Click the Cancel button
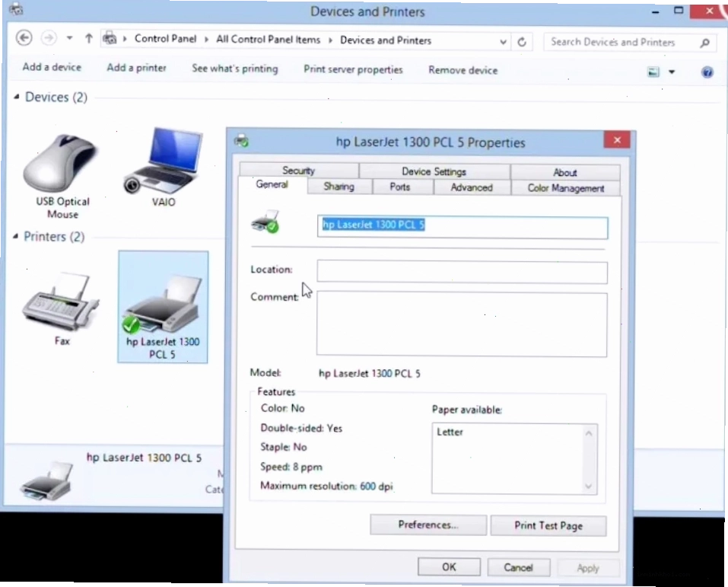Viewport: 728px width, 587px height. pos(519,567)
